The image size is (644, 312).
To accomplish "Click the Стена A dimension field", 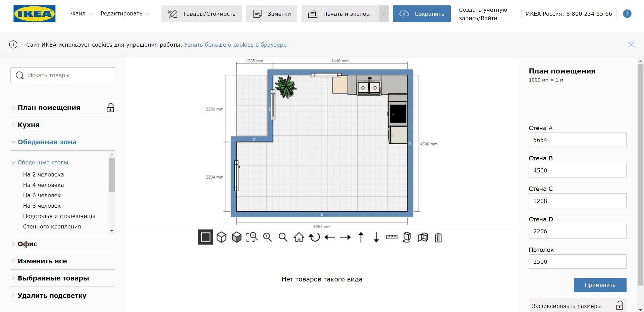I will pyautogui.click(x=577, y=140).
